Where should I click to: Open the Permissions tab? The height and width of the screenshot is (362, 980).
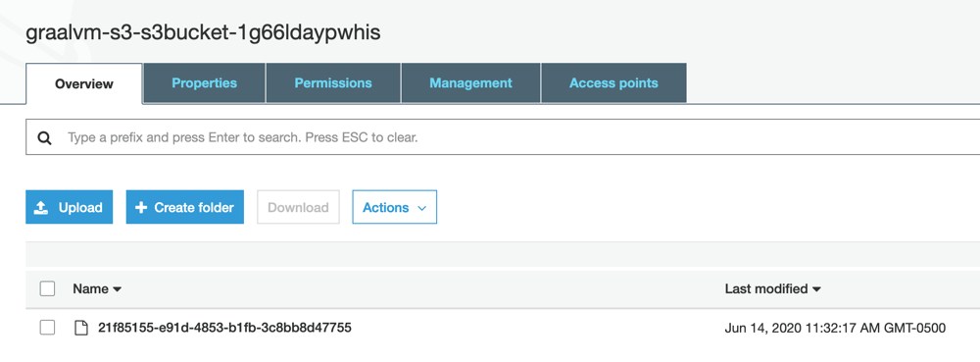pyautogui.click(x=333, y=83)
